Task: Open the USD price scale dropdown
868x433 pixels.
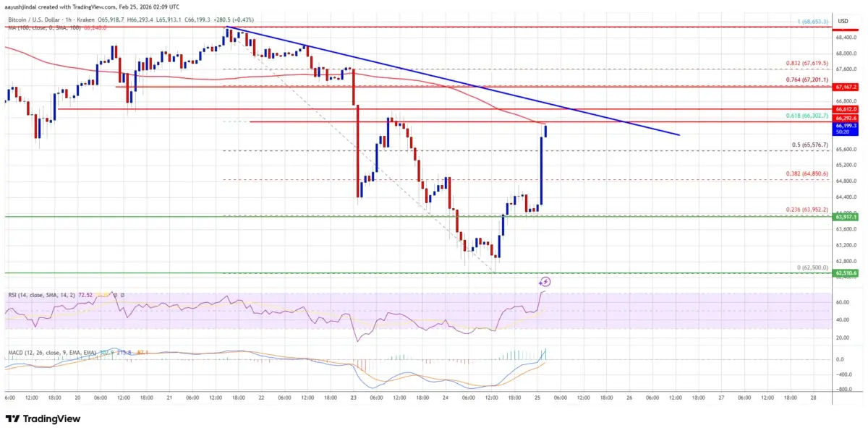Action: pyautogui.click(x=841, y=21)
